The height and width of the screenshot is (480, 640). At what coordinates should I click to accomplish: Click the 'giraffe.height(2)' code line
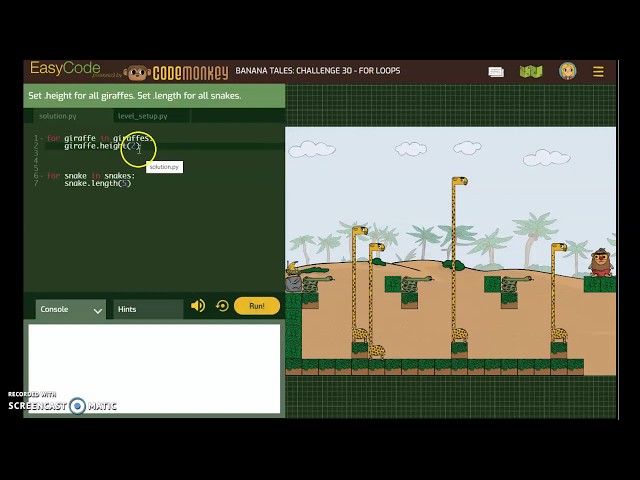102,146
